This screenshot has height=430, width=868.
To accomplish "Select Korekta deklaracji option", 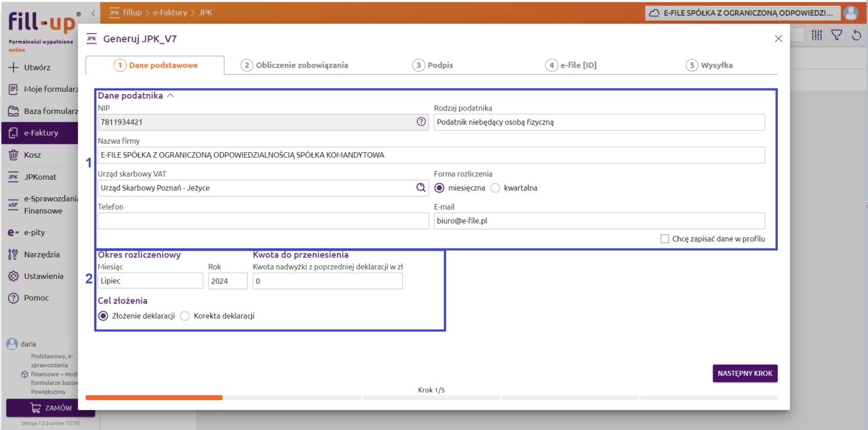I will tap(185, 316).
